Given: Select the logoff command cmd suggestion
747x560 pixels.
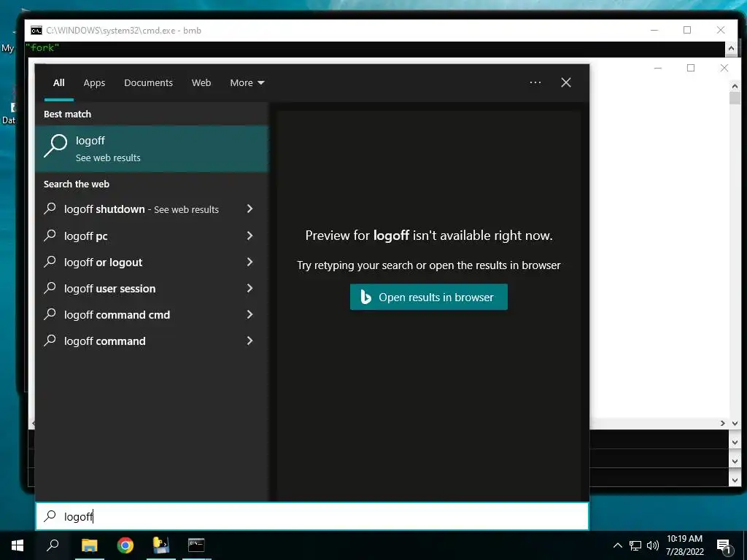Looking at the screenshot, I should click(117, 315).
